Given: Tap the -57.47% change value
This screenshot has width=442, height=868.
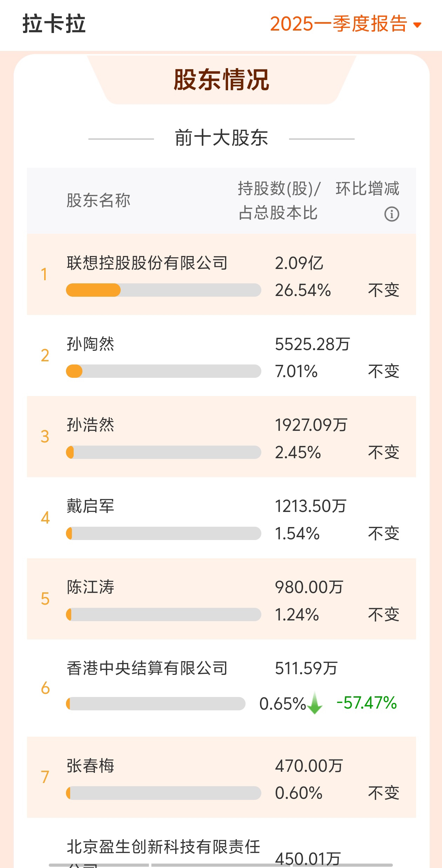Looking at the screenshot, I should click(x=367, y=703).
